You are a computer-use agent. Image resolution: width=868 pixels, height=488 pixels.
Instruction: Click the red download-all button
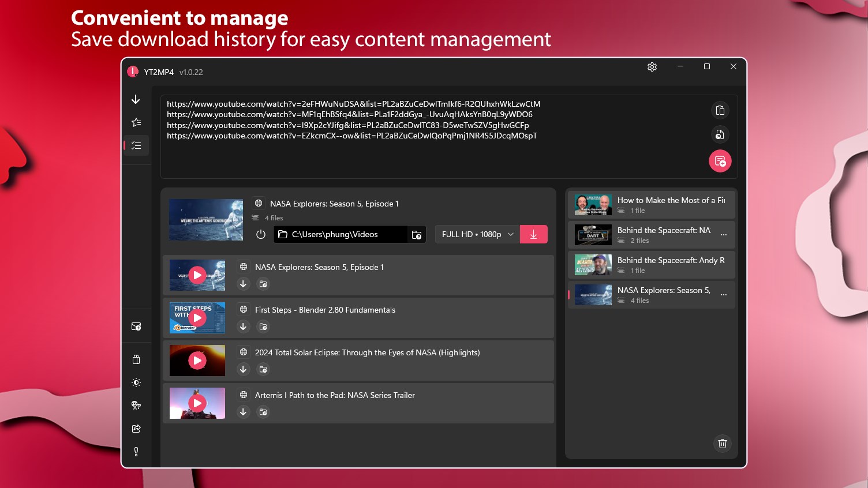click(x=534, y=234)
